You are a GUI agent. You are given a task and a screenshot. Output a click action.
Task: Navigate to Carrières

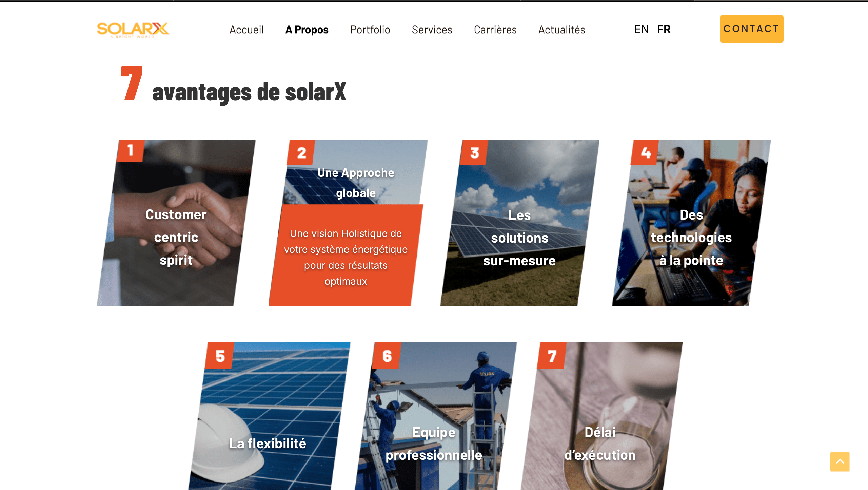coord(495,30)
